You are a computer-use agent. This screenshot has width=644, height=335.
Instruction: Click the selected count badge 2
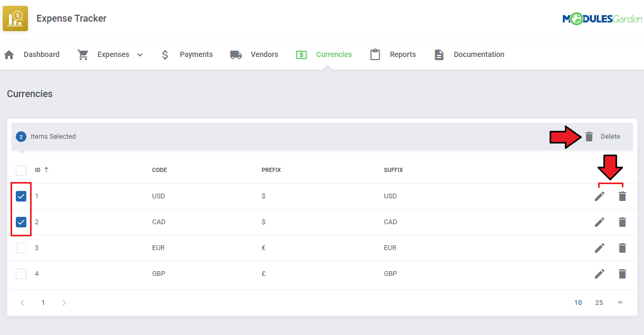pyautogui.click(x=21, y=137)
